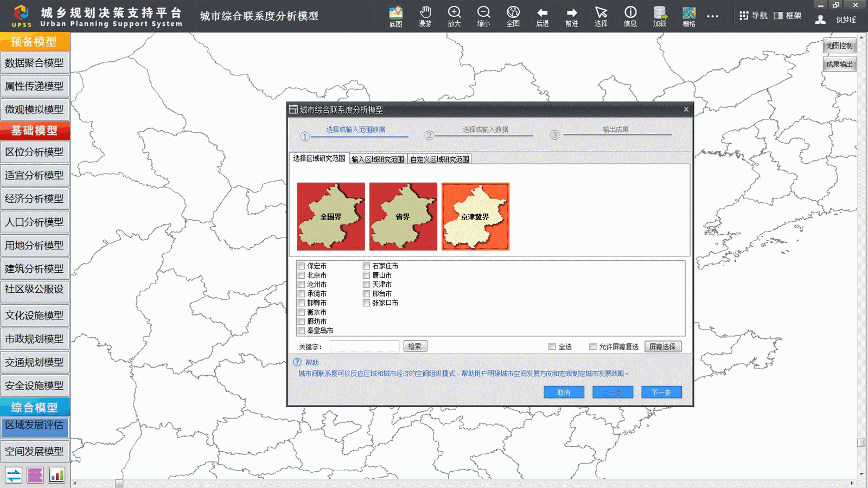Open the 区位分析模型 sidebar item
Screen dimensions: 868x488
coord(35,152)
